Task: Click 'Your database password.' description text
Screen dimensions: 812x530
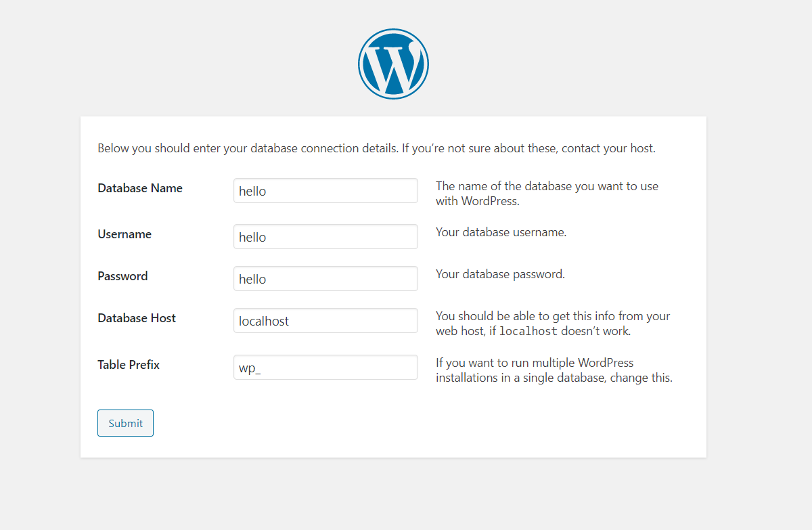Action: click(x=500, y=274)
